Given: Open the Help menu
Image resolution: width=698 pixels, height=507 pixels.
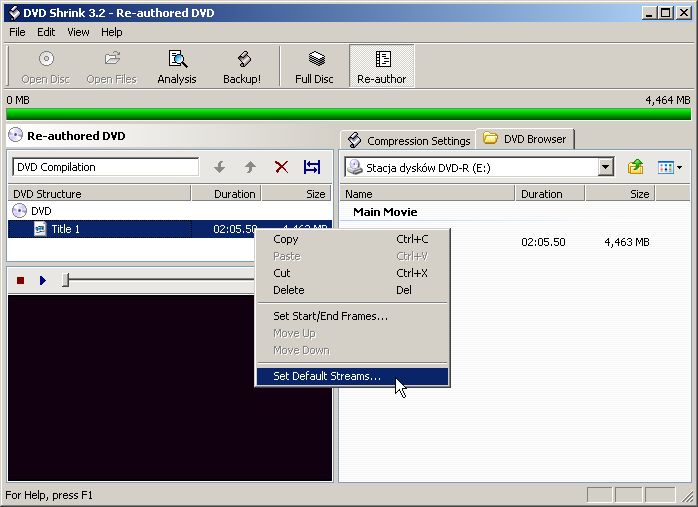Looking at the screenshot, I should pyautogui.click(x=111, y=32).
